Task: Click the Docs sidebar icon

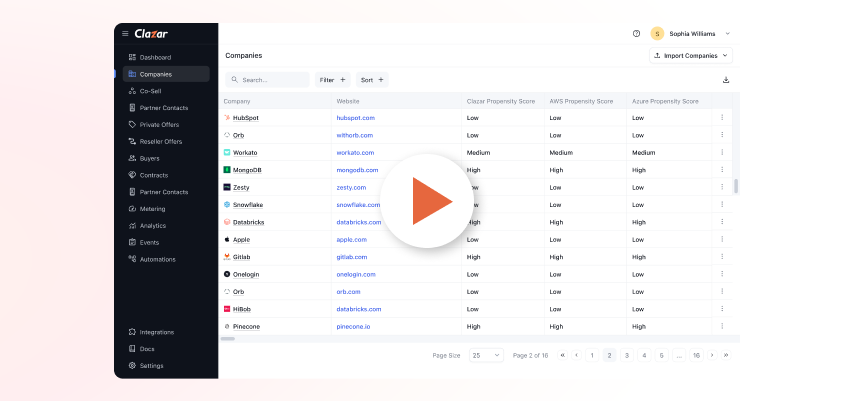Action: (132, 349)
